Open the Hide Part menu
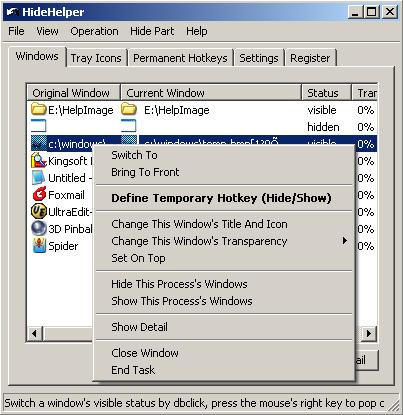The width and height of the screenshot is (403, 415). [x=152, y=31]
